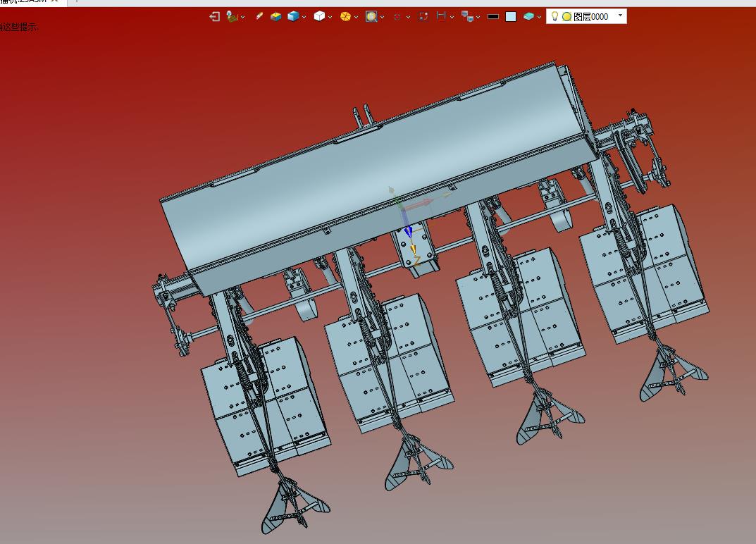Close the document tab at top left
756x544 pixels.
(x=54, y=1)
